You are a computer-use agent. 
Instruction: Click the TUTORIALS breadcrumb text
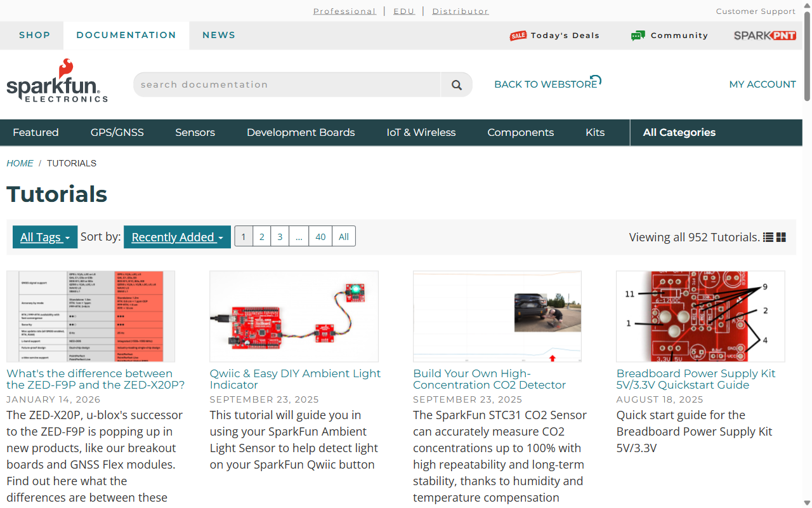click(72, 163)
